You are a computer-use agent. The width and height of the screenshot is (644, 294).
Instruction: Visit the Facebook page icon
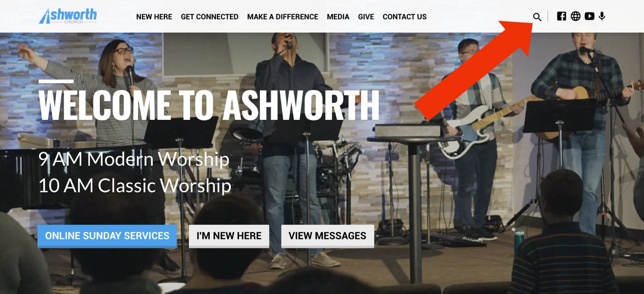click(x=561, y=16)
